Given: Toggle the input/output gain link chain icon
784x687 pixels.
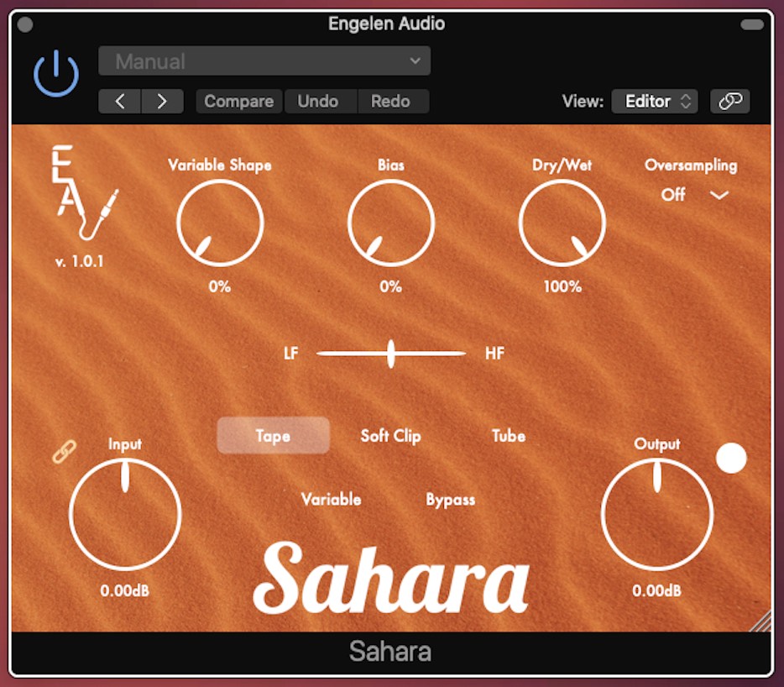Looking at the screenshot, I should click(x=65, y=451).
